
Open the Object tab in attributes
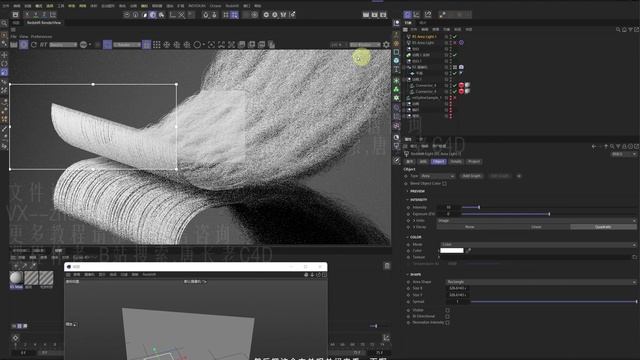pos(438,162)
